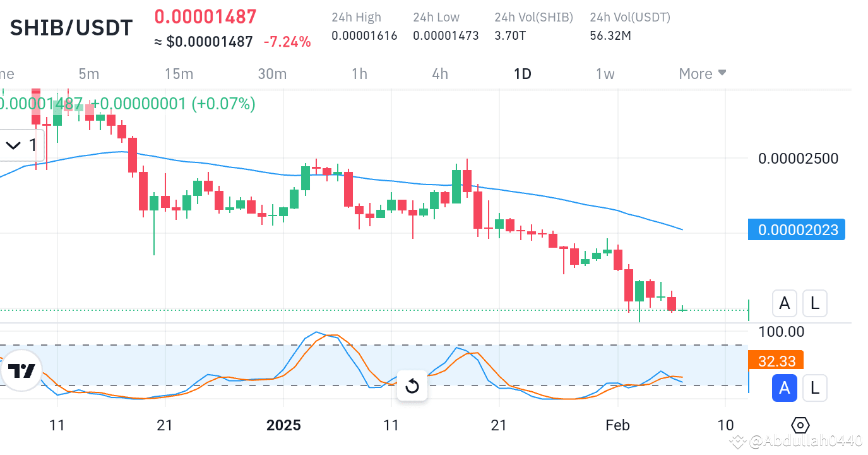Switch to the 15m interval
Viewport: 868px width, 455px height.
[179, 73]
